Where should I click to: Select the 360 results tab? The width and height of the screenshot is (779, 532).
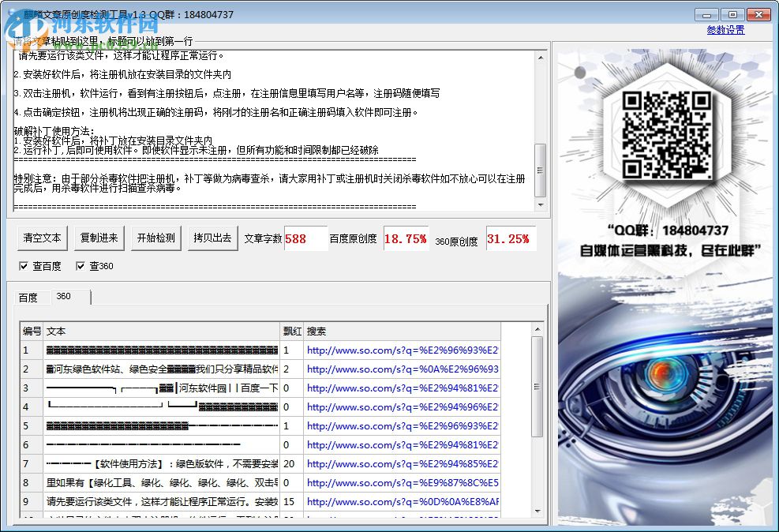click(x=64, y=297)
